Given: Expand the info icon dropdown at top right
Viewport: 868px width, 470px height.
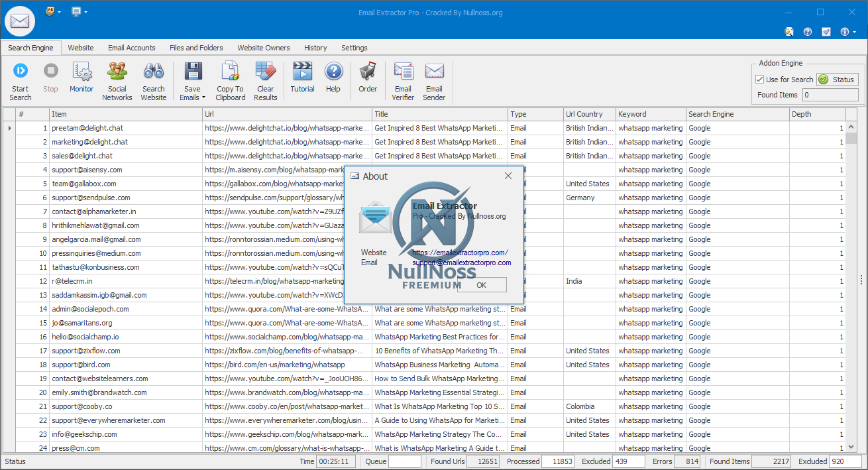Looking at the screenshot, I should pos(855,32).
